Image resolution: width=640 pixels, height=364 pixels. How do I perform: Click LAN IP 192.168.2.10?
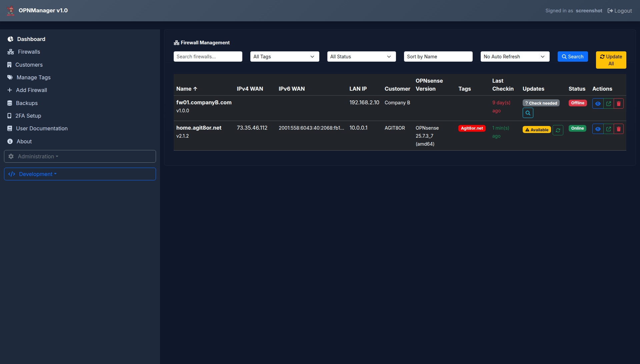364,102
